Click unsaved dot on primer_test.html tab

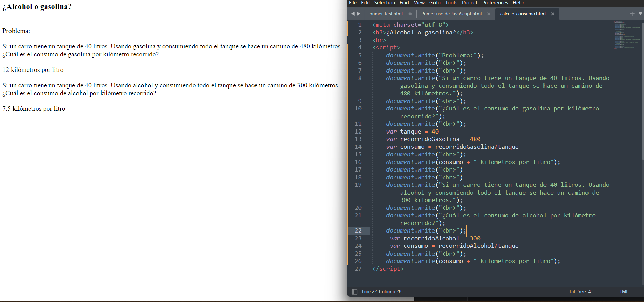(x=410, y=14)
